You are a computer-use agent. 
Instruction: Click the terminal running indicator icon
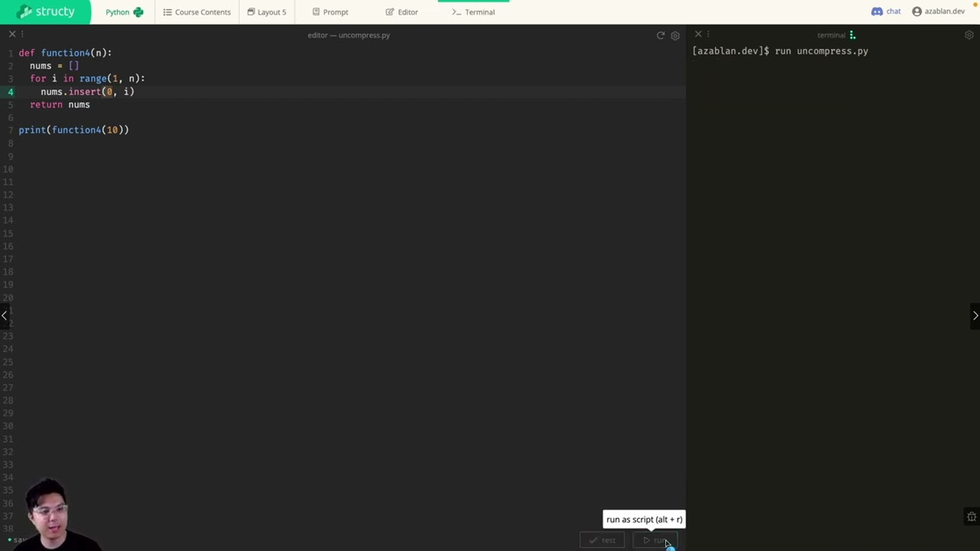click(x=852, y=35)
